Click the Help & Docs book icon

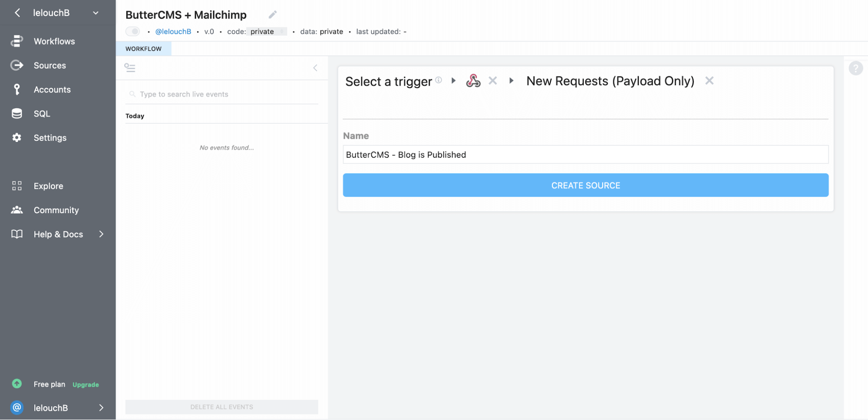click(17, 234)
